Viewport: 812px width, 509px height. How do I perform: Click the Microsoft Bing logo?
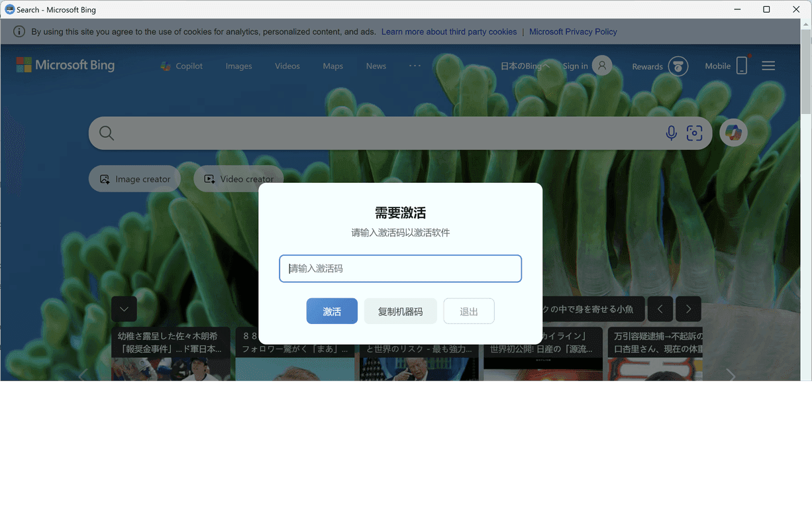pos(66,65)
